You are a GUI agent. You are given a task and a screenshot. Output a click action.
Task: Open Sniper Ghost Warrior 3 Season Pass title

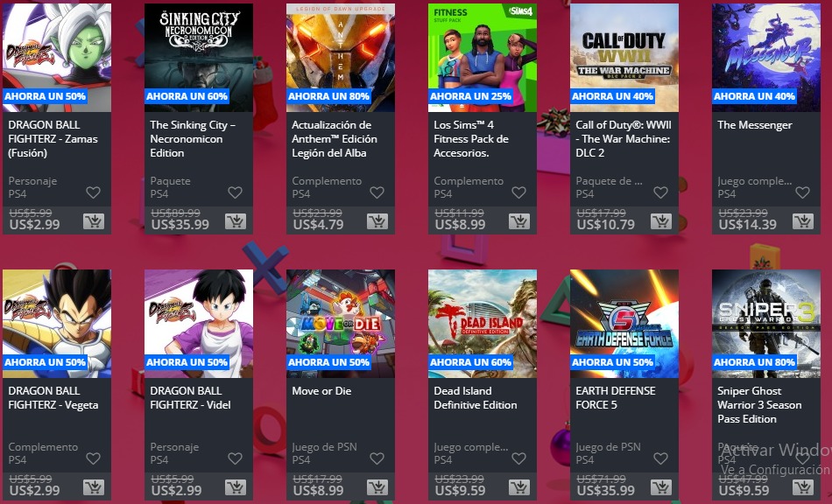759,405
